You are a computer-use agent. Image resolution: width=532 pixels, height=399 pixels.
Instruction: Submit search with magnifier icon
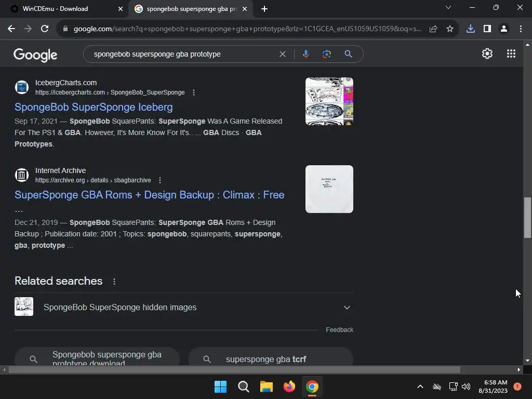[348, 54]
